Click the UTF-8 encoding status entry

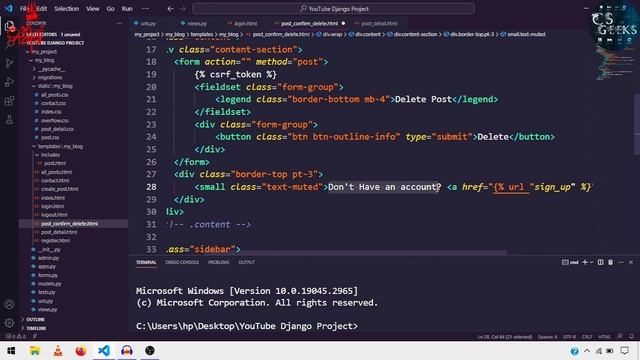click(569, 337)
